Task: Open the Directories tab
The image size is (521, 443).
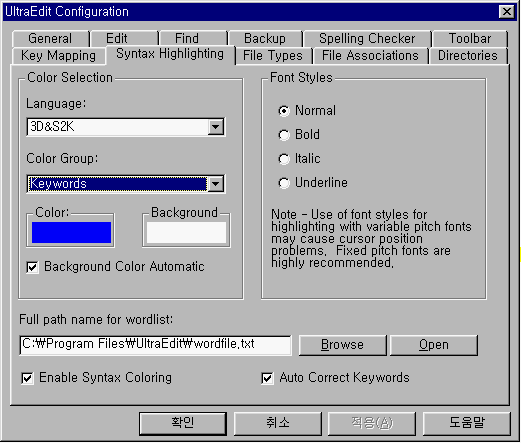Action: click(468, 56)
